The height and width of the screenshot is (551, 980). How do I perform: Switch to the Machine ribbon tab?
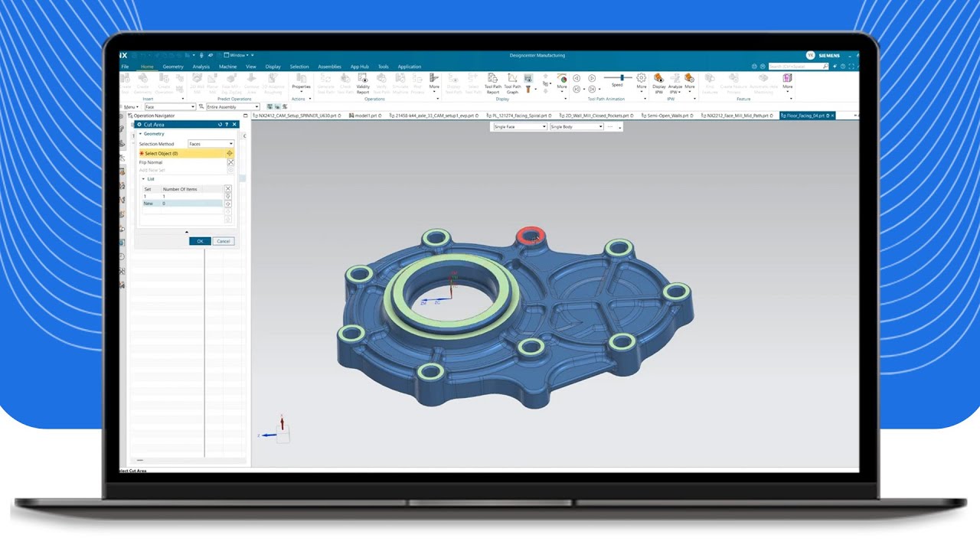pyautogui.click(x=227, y=67)
